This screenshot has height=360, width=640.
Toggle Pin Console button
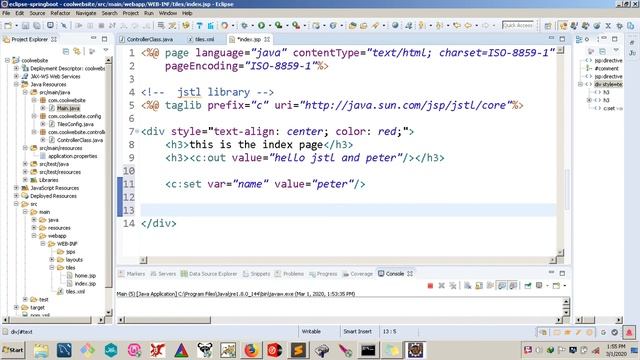[527, 286]
